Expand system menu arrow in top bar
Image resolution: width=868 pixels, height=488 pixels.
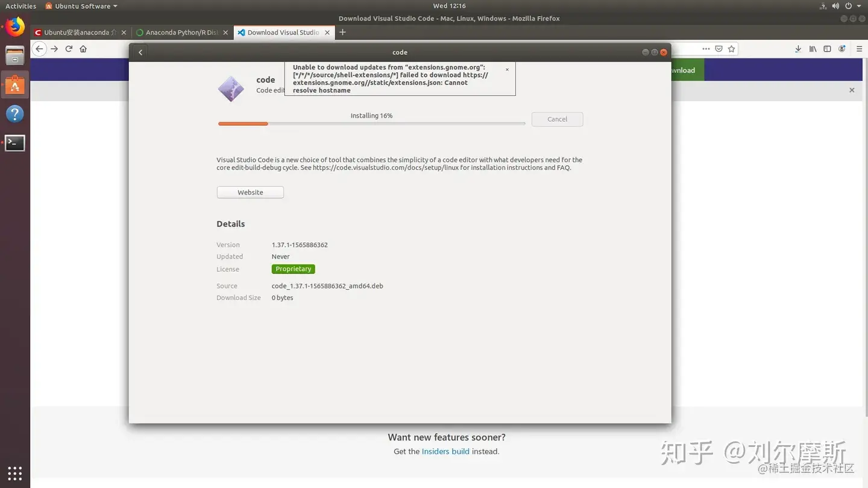(x=859, y=6)
